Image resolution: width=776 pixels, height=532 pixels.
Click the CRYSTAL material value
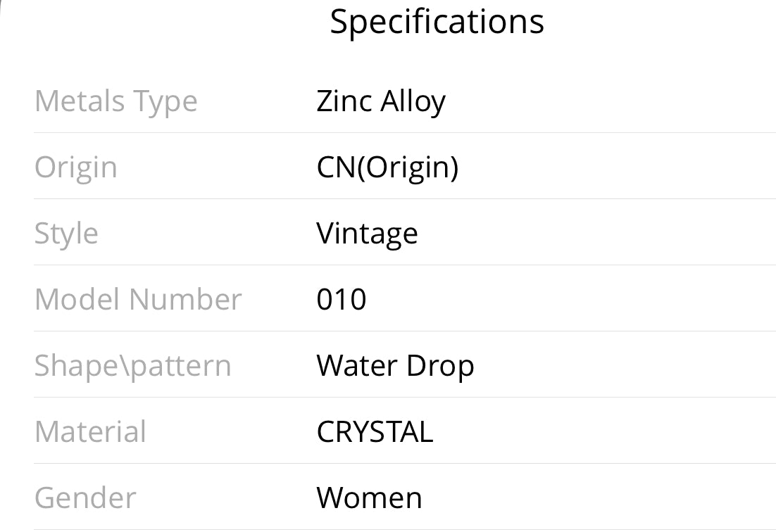pos(375,432)
